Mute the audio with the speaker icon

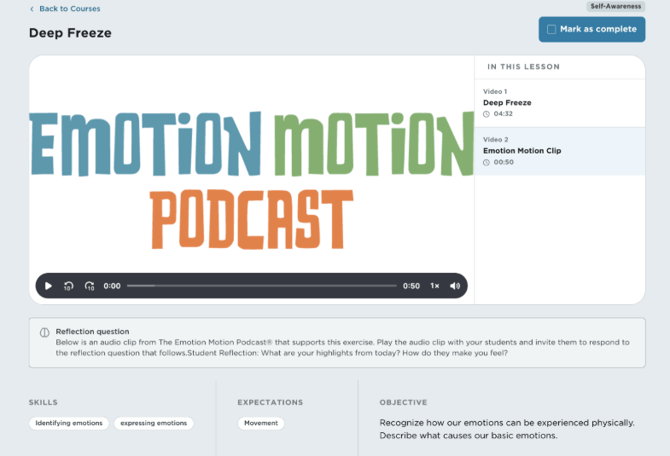pyautogui.click(x=455, y=286)
